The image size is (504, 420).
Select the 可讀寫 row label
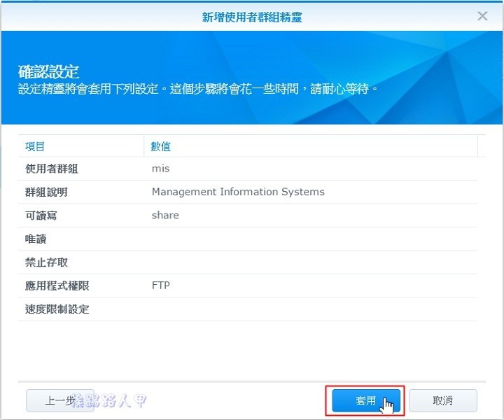pos(41,216)
